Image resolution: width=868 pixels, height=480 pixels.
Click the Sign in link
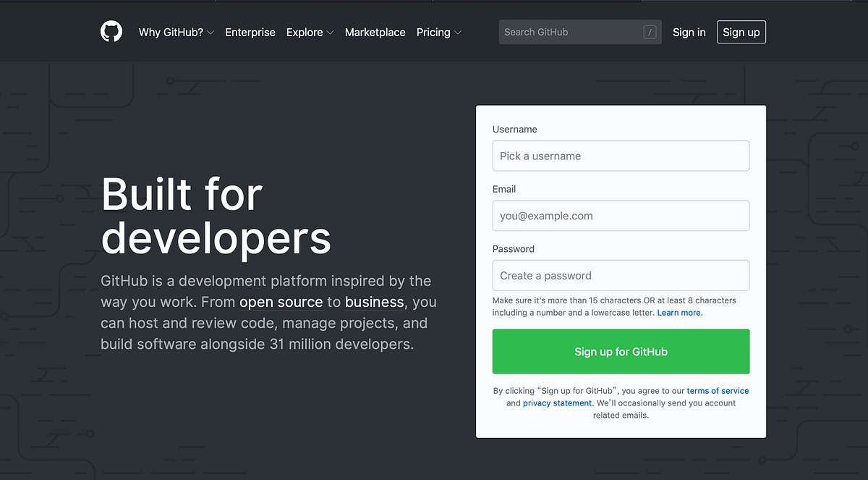click(x=689, y=32)
